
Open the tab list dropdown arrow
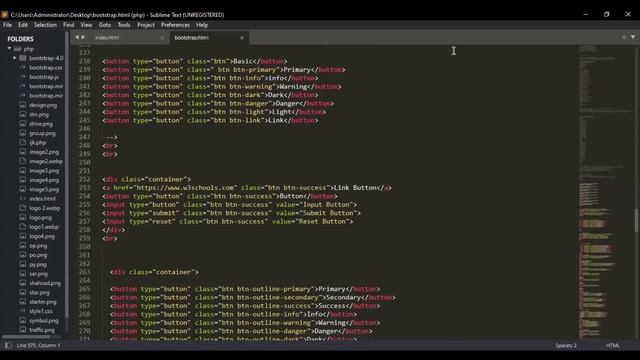point(633,37)
